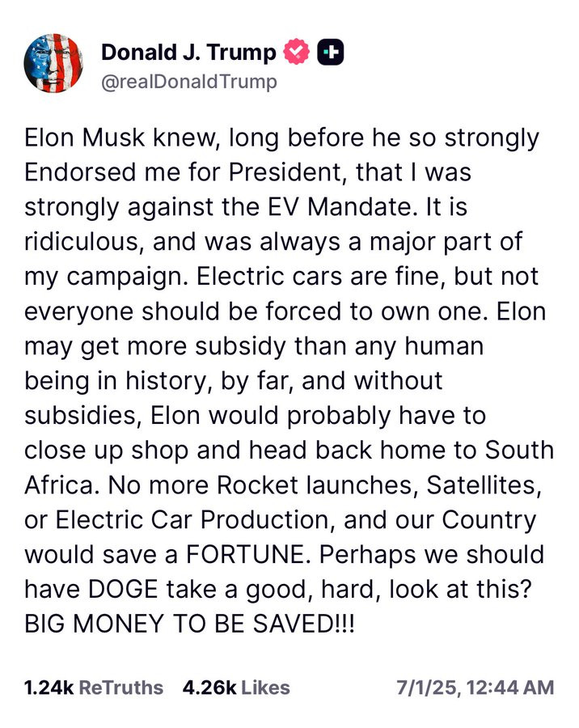Open the "Donald J. Trump" display name
Viewport: 579px width, 728px height.
pyautogui.click(x=188, y=53)
